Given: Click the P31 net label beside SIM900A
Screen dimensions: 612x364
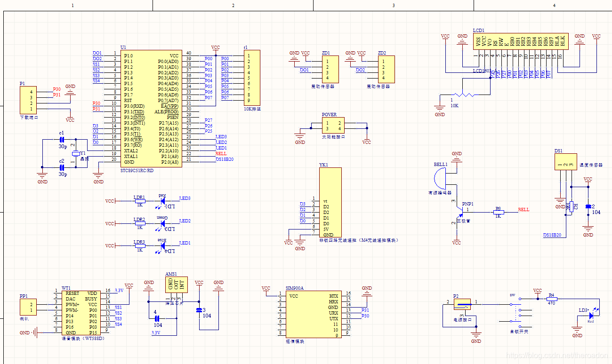Looking at the screenshot, I should (x=365, y=310).
